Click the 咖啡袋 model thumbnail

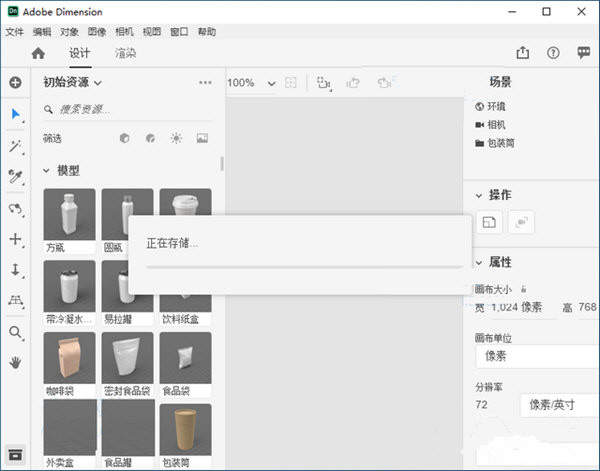click(x=69, y=359)
